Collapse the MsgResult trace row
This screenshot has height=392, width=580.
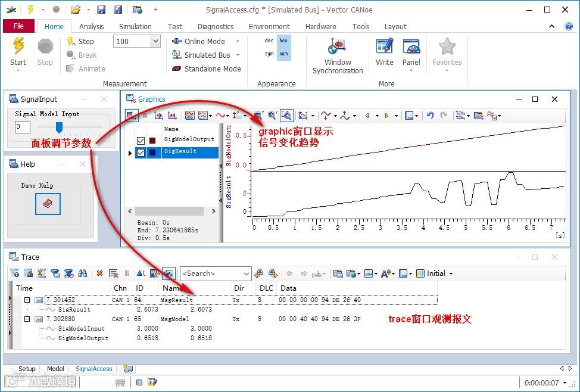pos(27,300)
